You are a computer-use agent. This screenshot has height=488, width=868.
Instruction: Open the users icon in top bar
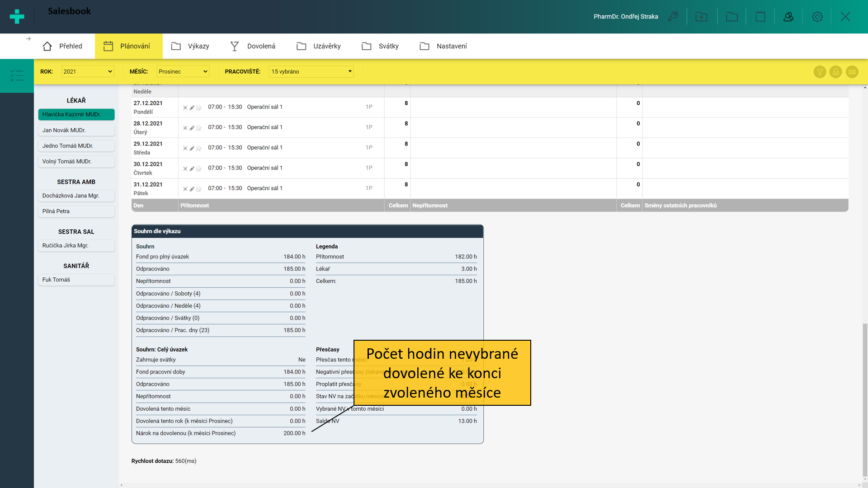(788, 17)
